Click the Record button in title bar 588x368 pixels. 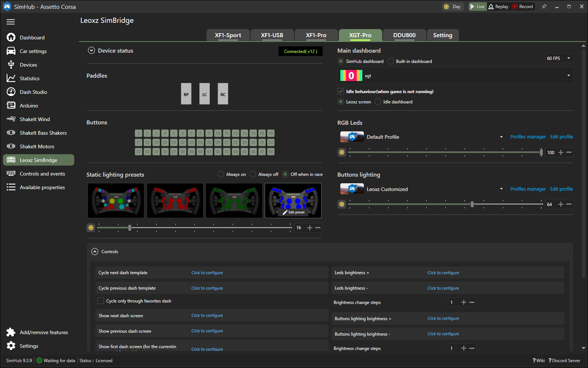click(x=523, y=7)
